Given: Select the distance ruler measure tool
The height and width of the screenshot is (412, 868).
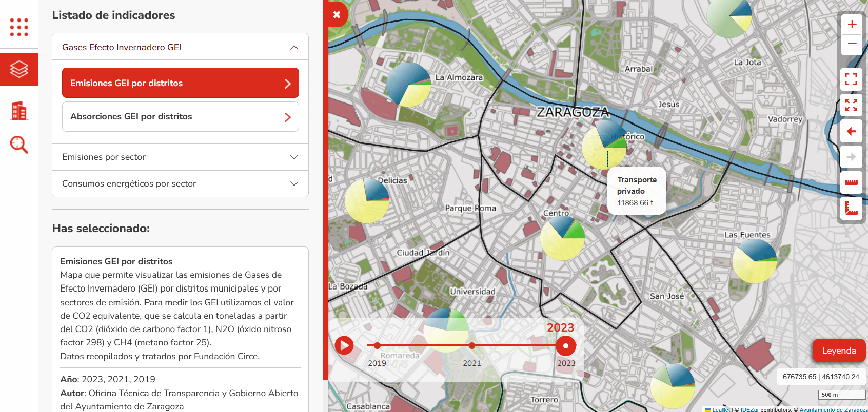Looking at the screenshot, I should (851, 182).
